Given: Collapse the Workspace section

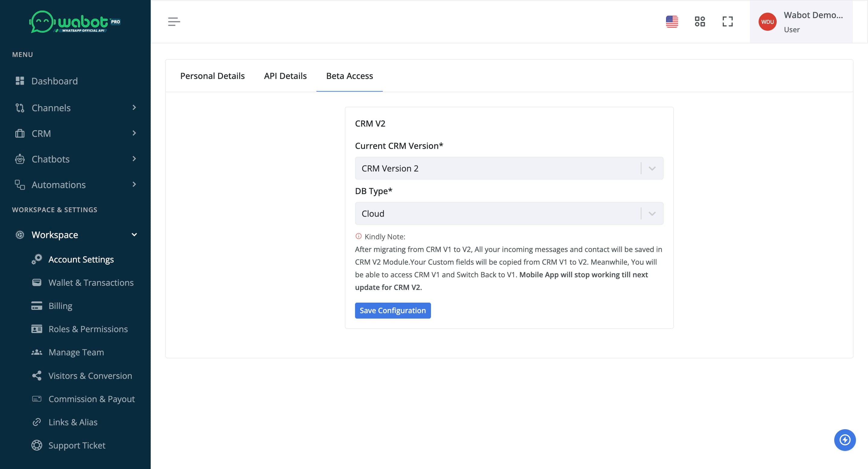Looking at the screenshot, I should 134,234.
